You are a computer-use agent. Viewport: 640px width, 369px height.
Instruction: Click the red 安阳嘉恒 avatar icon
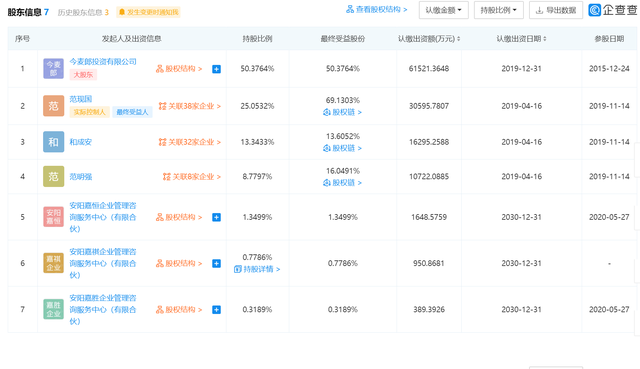pyautogui.click(x=53, y=217)
